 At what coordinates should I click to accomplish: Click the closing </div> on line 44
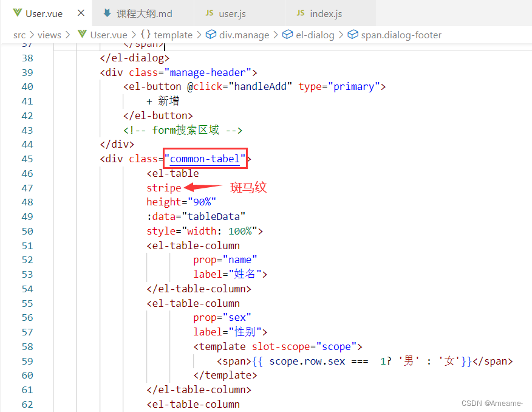pos(117,145)
